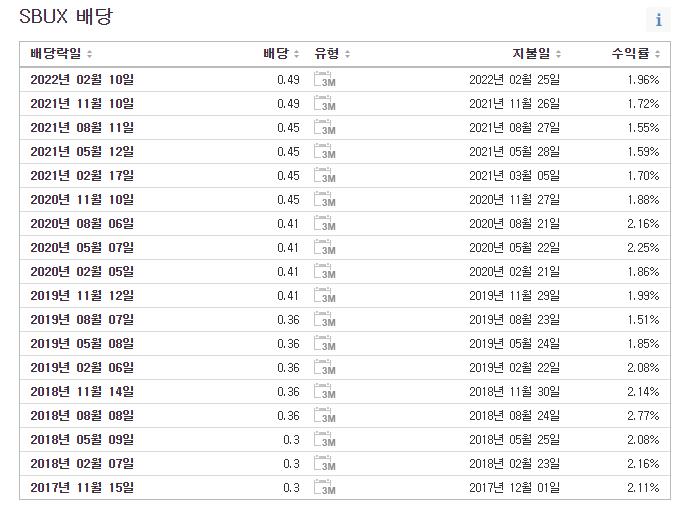Click dividend 0.3 in 2018년 05월 09일 row

click(291, 440)
